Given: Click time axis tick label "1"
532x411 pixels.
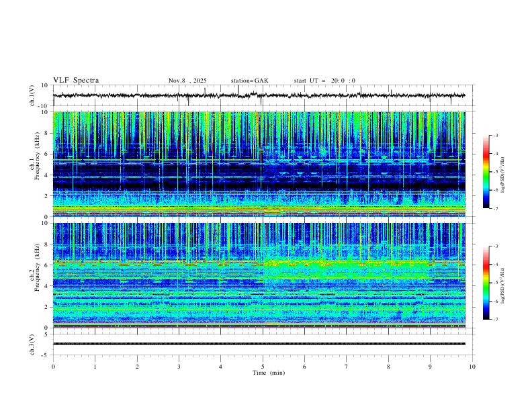Looking at the screenshot, I should [95, 367].
